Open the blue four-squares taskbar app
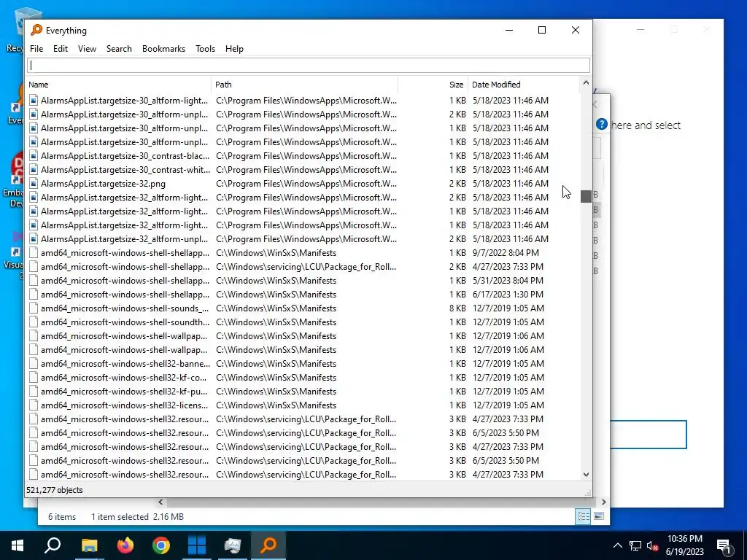 click(197, 545)
